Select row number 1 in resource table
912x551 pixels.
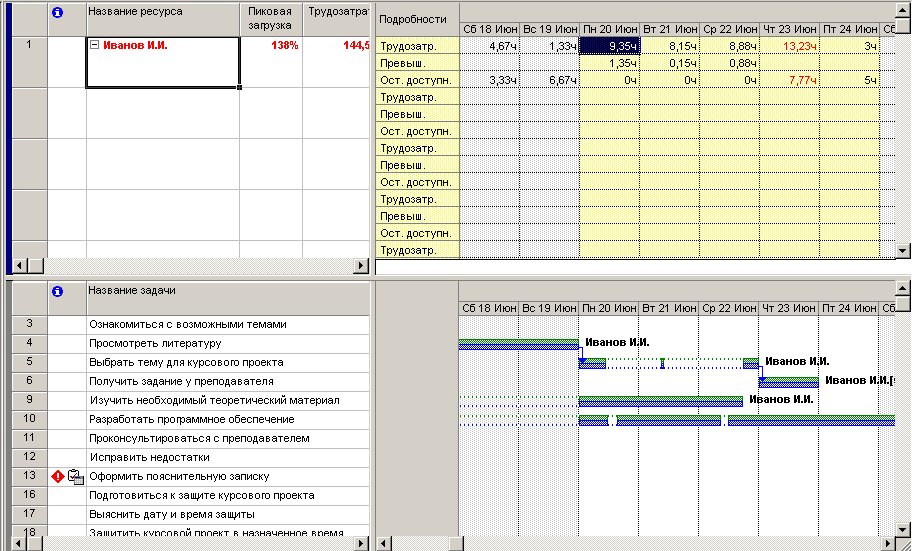click(x=29, y=62)
